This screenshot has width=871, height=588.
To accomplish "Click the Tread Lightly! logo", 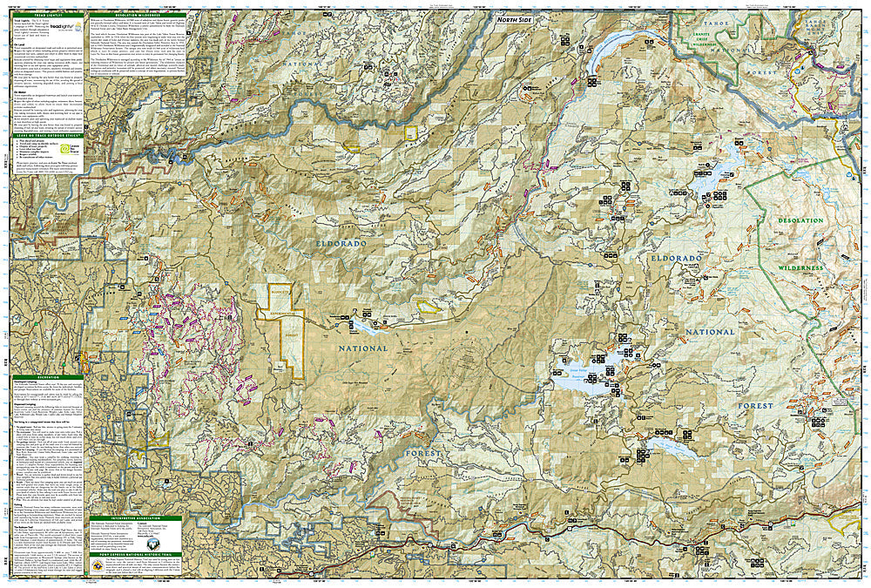I will [64, 28].
